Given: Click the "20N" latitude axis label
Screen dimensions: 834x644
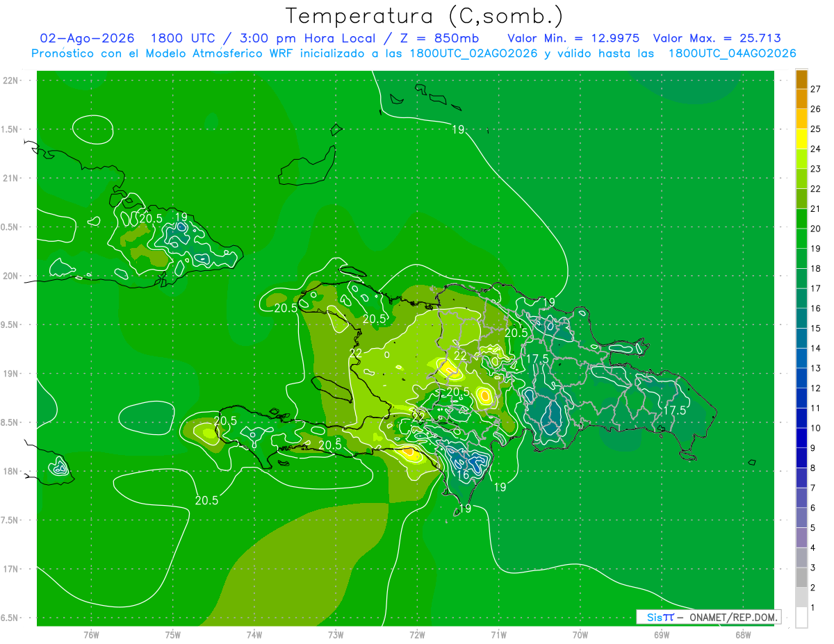Looking at the screenshot, I should (x=12, y=276).
